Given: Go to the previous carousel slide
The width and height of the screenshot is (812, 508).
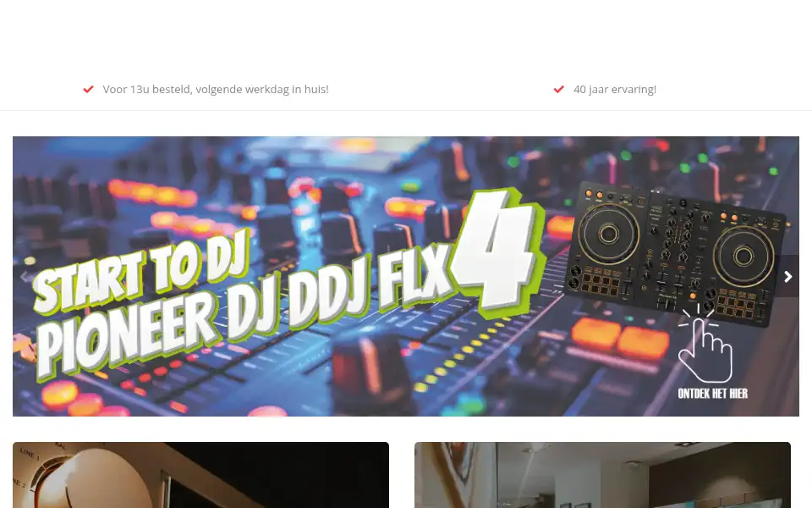Looking at the screenshot, I should click(24, 276).
